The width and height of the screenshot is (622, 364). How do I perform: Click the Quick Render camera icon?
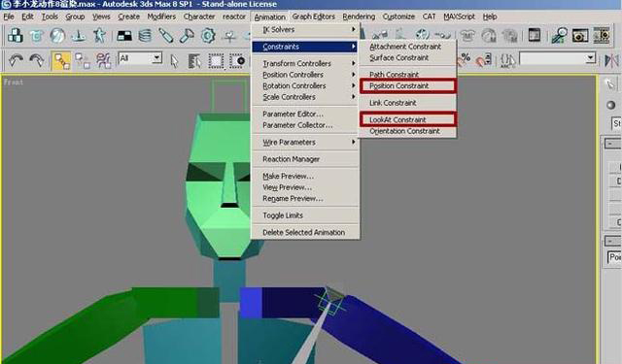580,36
